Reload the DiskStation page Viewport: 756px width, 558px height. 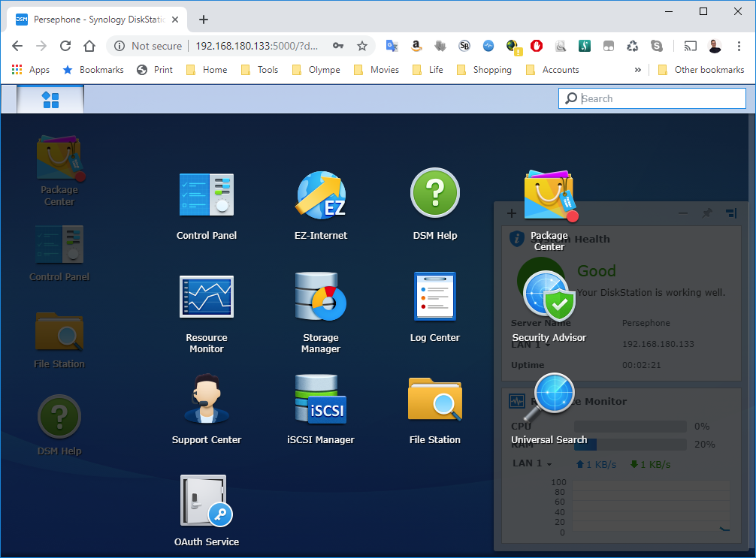coord(65,46)
